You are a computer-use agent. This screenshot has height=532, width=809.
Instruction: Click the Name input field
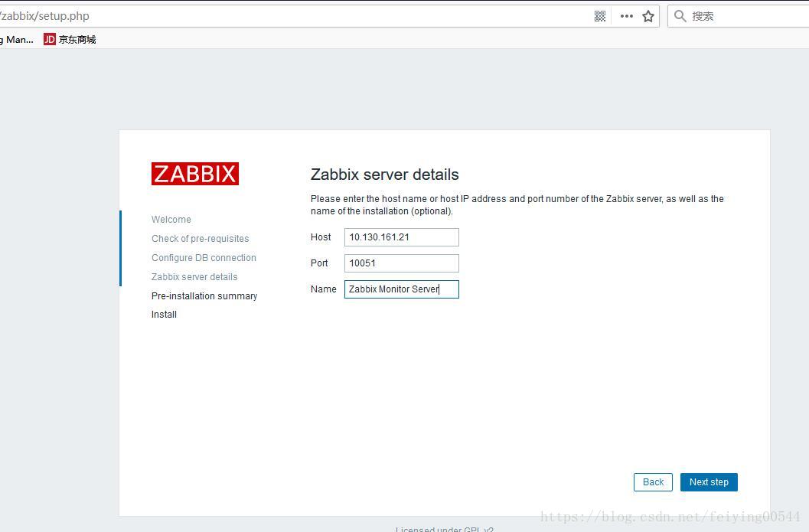401,289
